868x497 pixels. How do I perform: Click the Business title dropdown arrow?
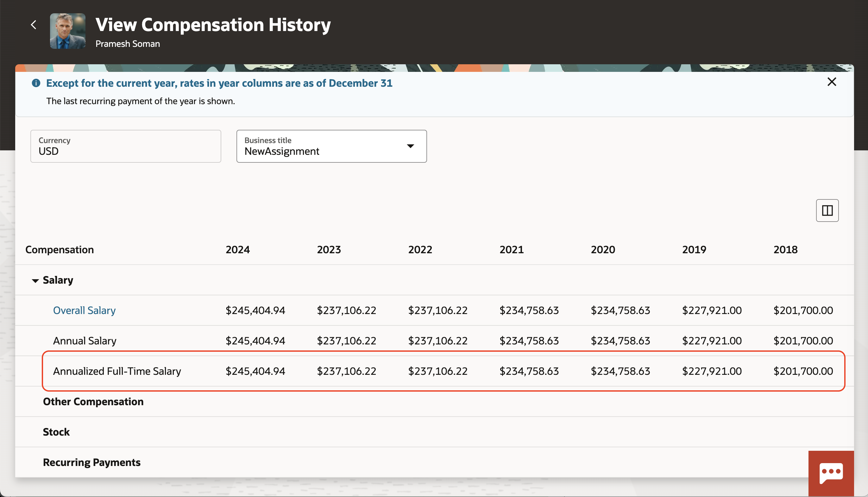[x=410, y=146]
